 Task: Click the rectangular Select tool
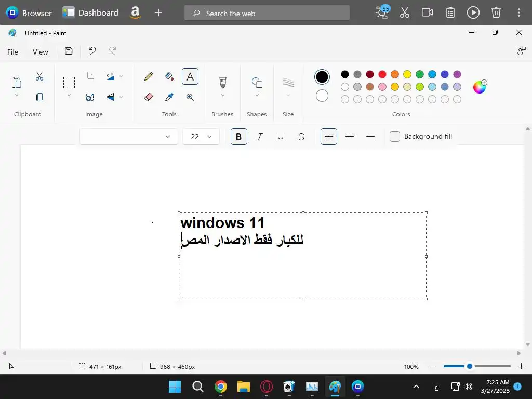click(x=69, y=83)
